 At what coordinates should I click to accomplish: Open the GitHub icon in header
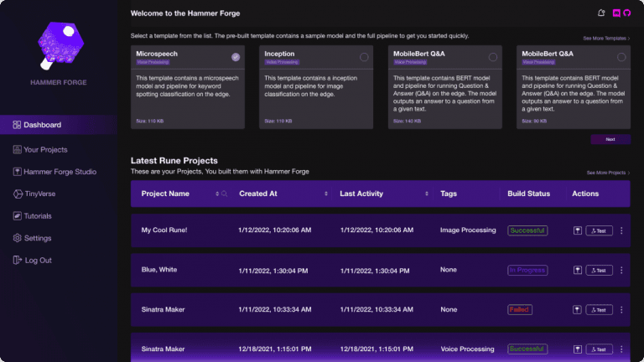(628, 13)
